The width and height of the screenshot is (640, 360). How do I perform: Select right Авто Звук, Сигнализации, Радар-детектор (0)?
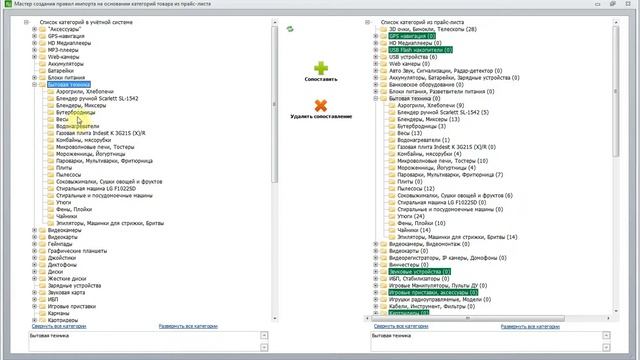tap(445, 71)
